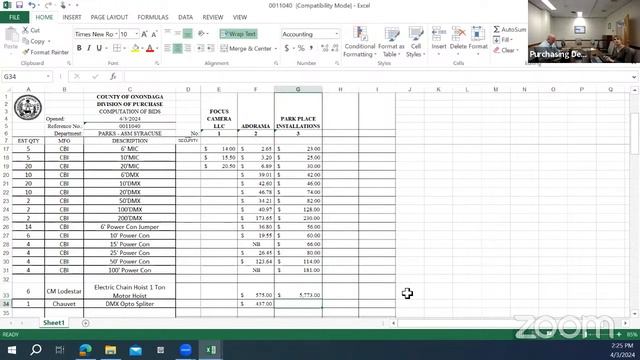This screenshot has width=640, height=360.
Task: Open the Accounting number format dropdown
Action: 336,34
